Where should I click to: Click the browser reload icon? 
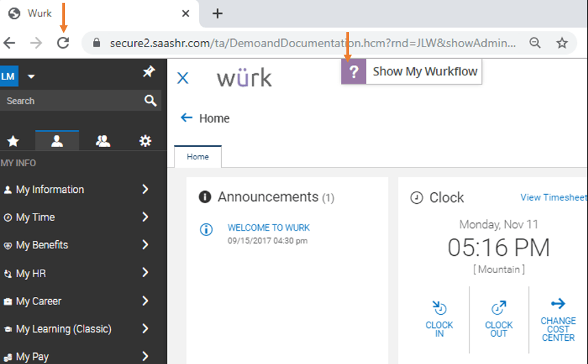[x=63, y=43]
